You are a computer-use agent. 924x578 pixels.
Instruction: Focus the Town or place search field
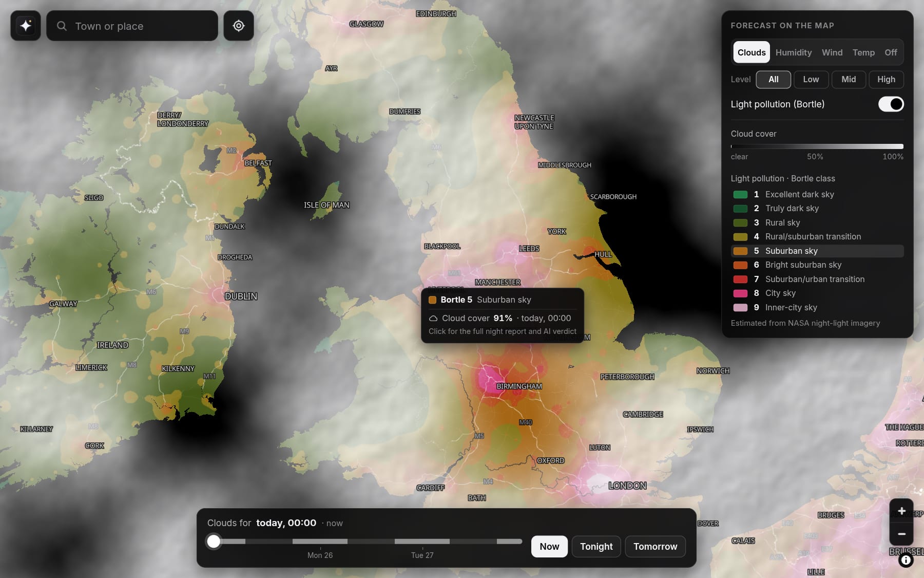[x=132, y=26]
